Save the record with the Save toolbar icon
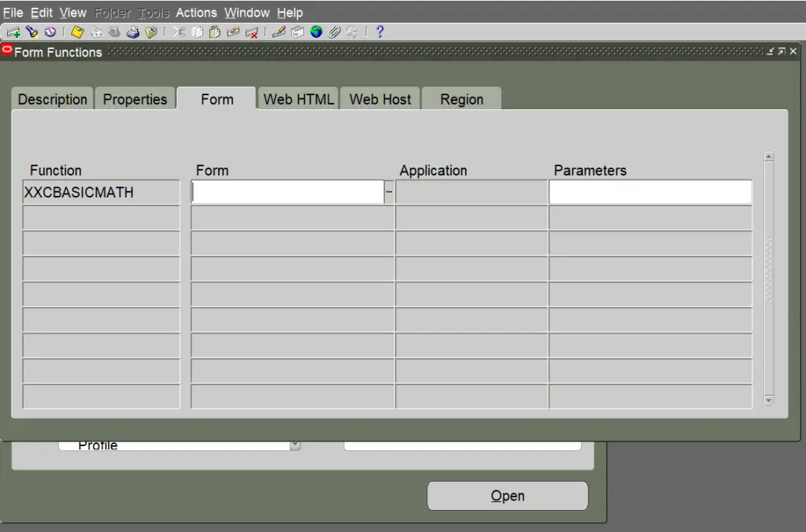The height and width of the screenshot is (532, 806). click(x=77, y=31)
